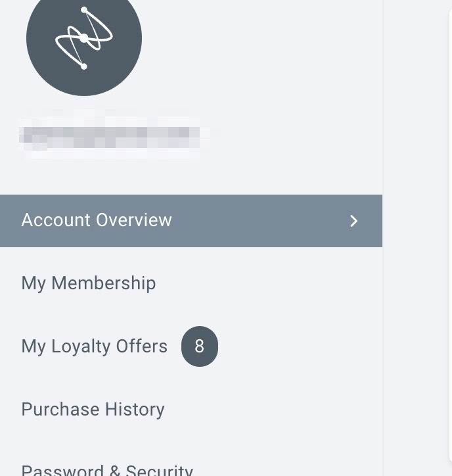
Task: Go to Purchase History
Action: (x=93, y=409)
